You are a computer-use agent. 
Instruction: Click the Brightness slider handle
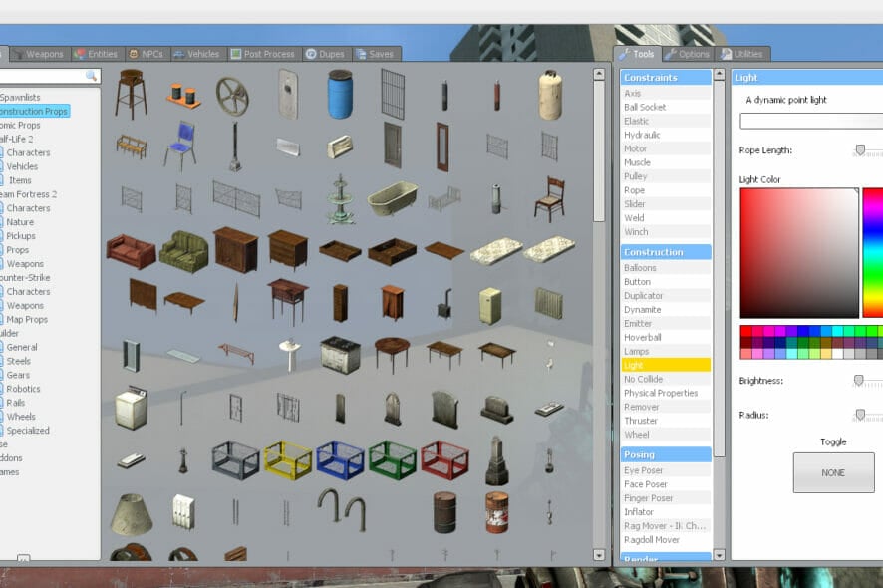pos(859,381)
